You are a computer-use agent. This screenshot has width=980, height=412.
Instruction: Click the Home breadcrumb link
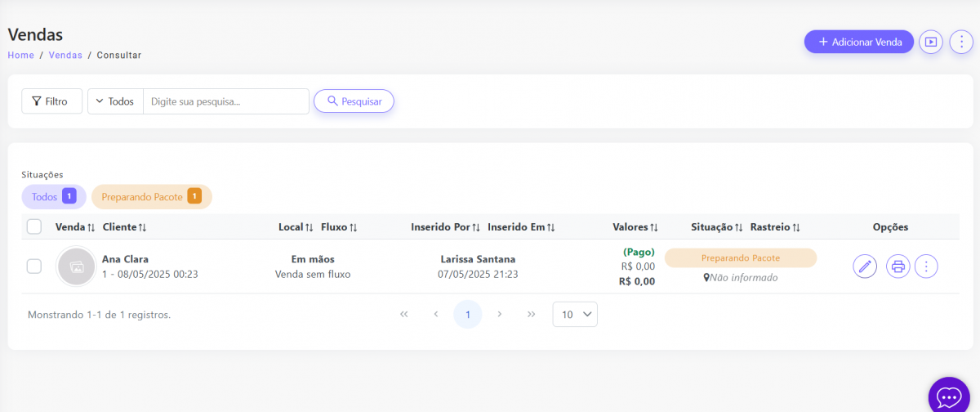click(21, 56)
